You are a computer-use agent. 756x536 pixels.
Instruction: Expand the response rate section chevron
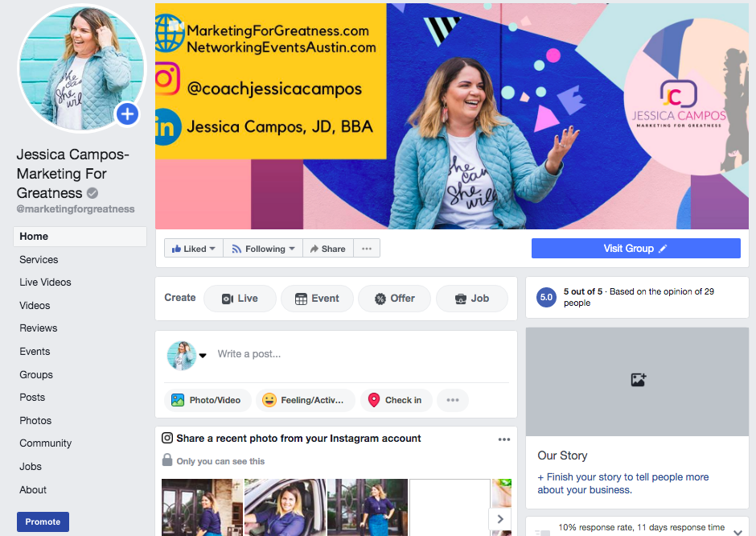[x=738, y=531]
